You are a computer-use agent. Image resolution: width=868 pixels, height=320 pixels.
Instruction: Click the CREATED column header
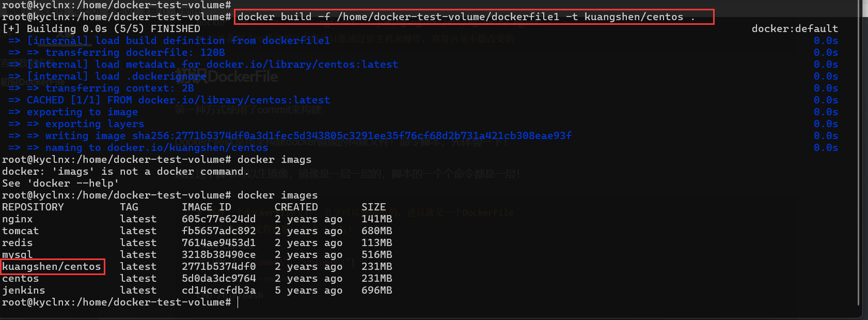tap(296, 207)
